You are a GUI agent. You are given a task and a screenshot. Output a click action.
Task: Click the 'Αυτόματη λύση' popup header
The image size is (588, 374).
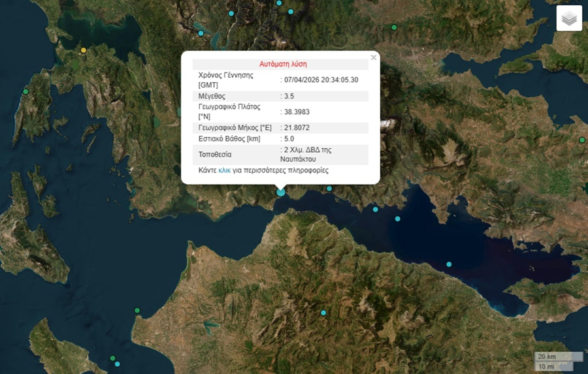(283, 64)
